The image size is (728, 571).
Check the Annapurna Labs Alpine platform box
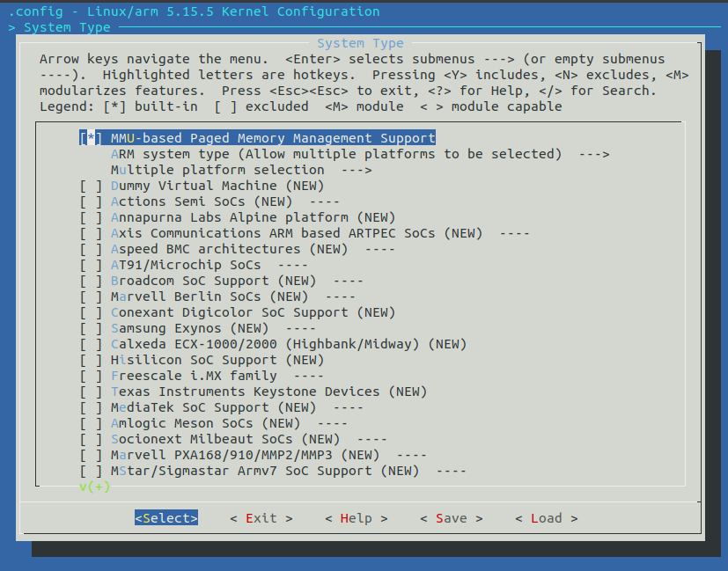click(91, 217)
